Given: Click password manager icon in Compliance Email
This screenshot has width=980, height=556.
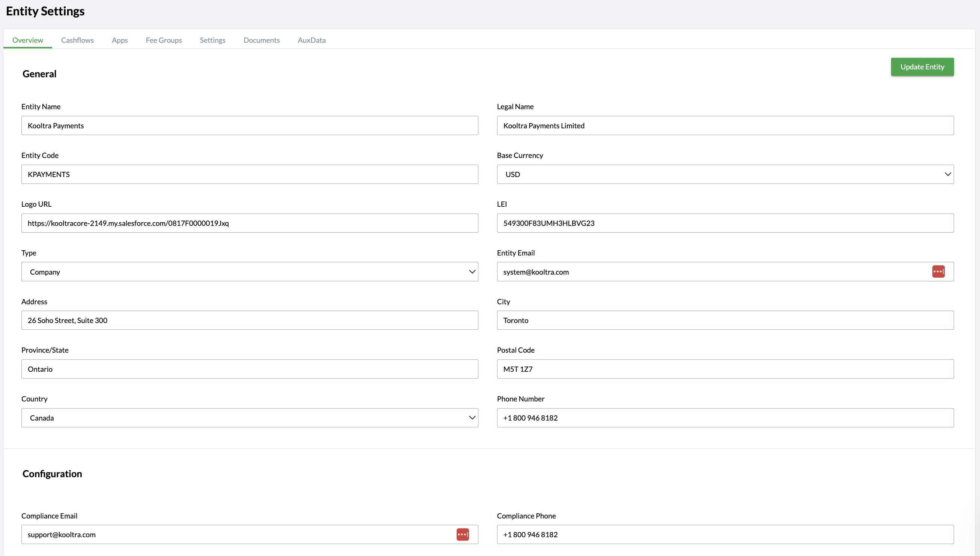Looking at the screenshot, I should (x=462, y=534).
